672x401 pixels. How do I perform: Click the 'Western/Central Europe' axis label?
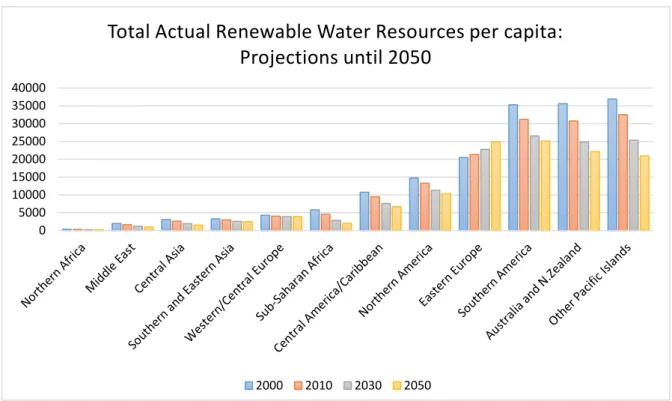[234, 293]
